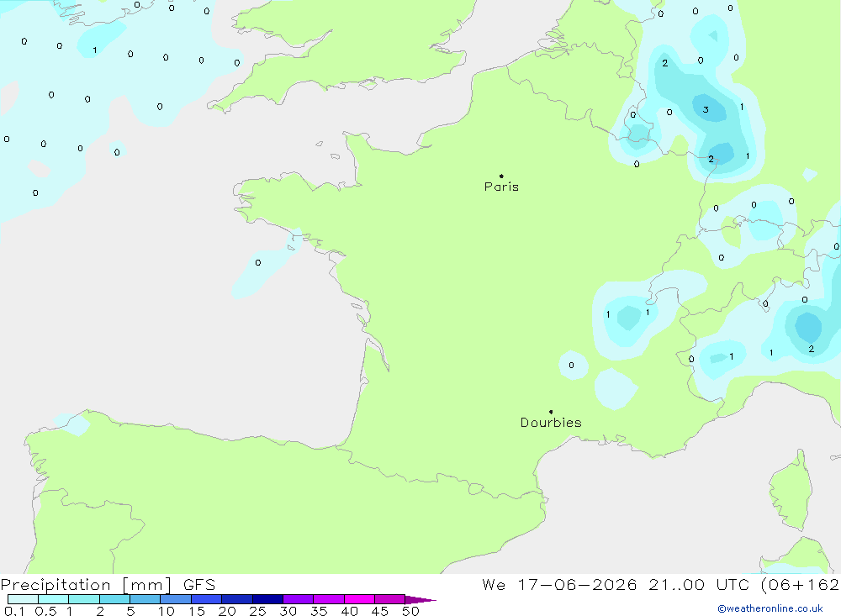Select the black dot marking Paris
The height and width of the screenshot is (616, 841).
[x=501, y=176]
